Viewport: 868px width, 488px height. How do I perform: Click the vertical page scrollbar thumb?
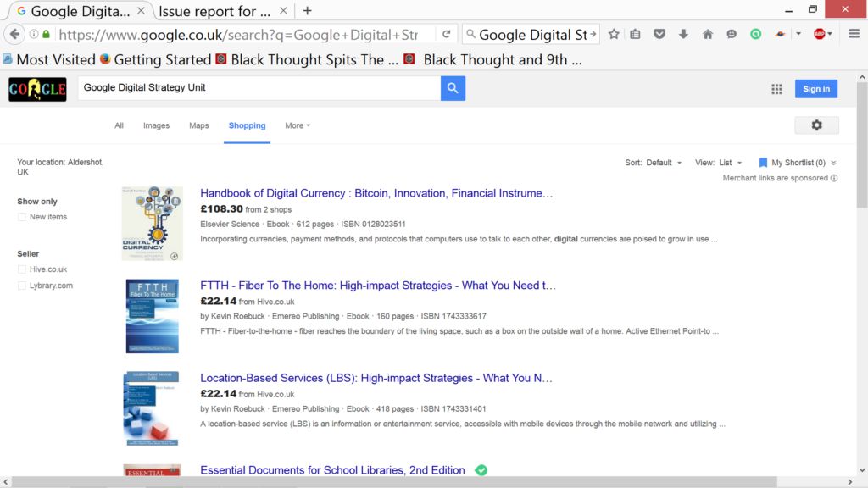tap(862, 146)
